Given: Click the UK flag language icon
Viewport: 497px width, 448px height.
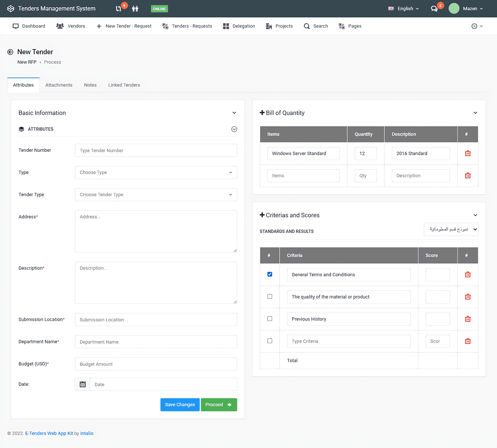Looking at the screenshot, I should point(391,9).
